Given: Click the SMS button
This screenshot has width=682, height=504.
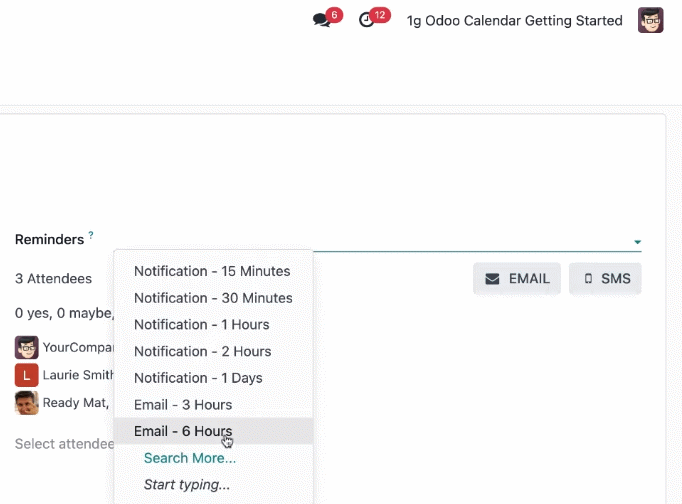Looking at the screenshot, I should click(605, 278).
